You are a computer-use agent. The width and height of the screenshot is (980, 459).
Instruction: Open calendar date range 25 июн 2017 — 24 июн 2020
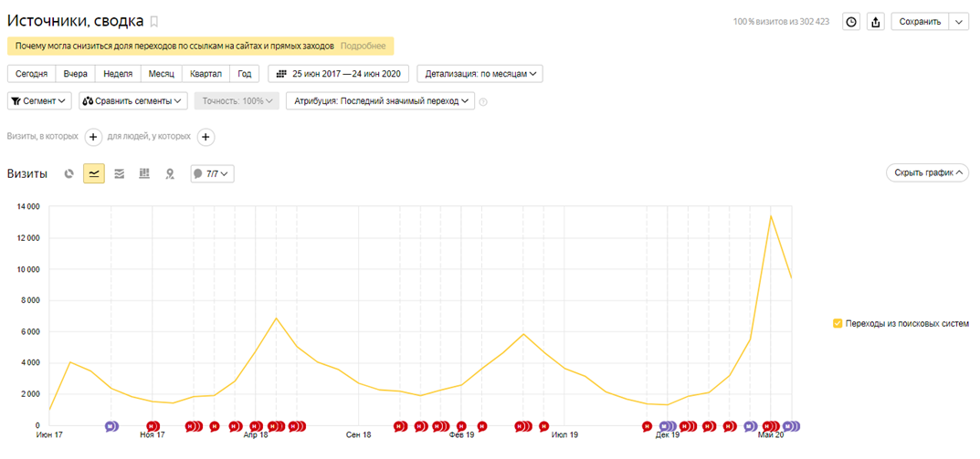click(338, 74)
